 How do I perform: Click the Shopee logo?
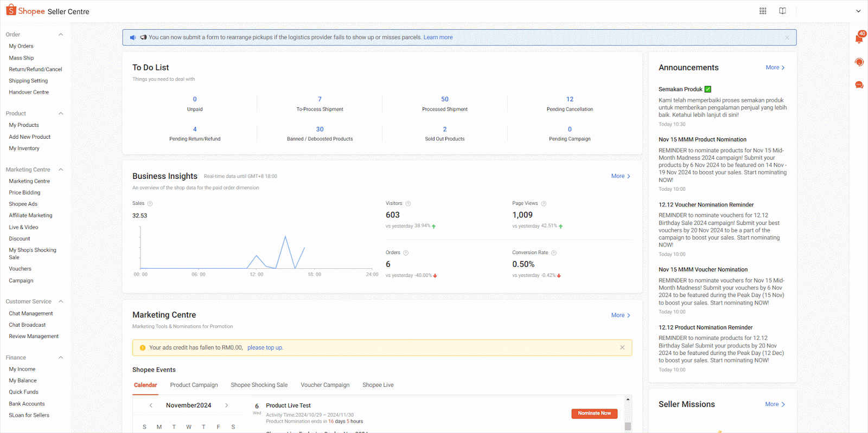[25, 11]
